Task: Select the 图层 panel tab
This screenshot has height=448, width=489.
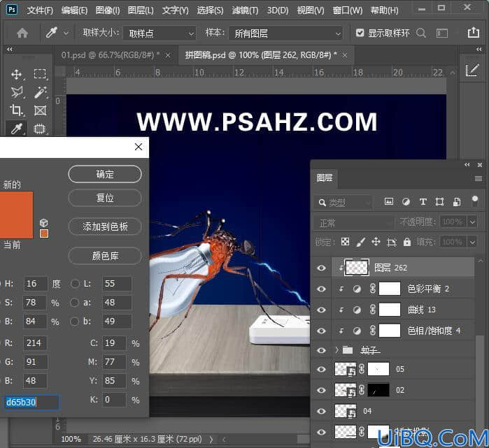Action: [x=325, y=178]
